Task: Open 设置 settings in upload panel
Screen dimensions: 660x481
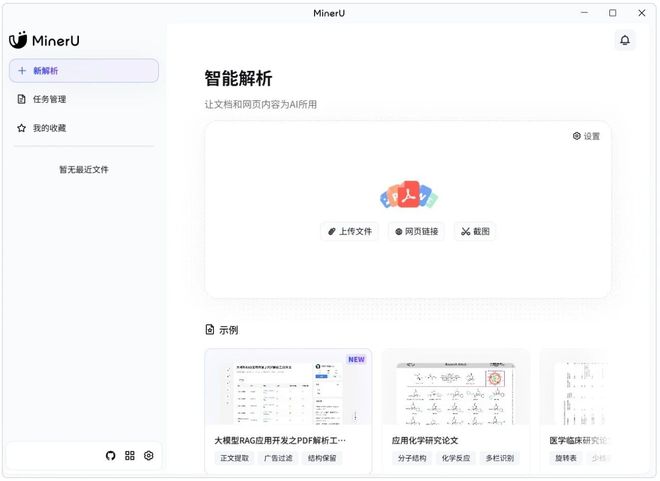Action: (x=586, y=136)
